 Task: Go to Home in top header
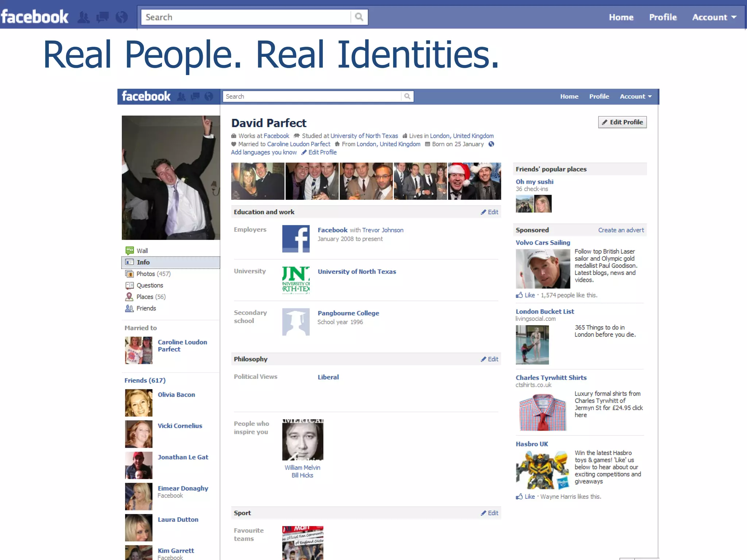pyautogui.click(x=621, y=17)
